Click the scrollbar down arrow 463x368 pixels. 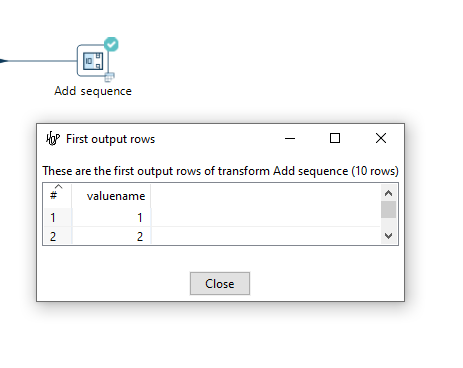point(388,236)
